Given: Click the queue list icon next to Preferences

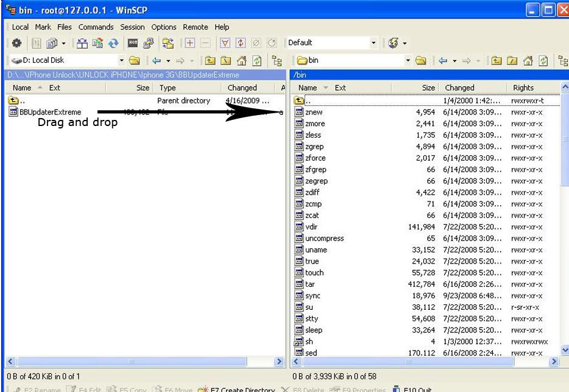Looking at the screenshot, I should point(36,43).
